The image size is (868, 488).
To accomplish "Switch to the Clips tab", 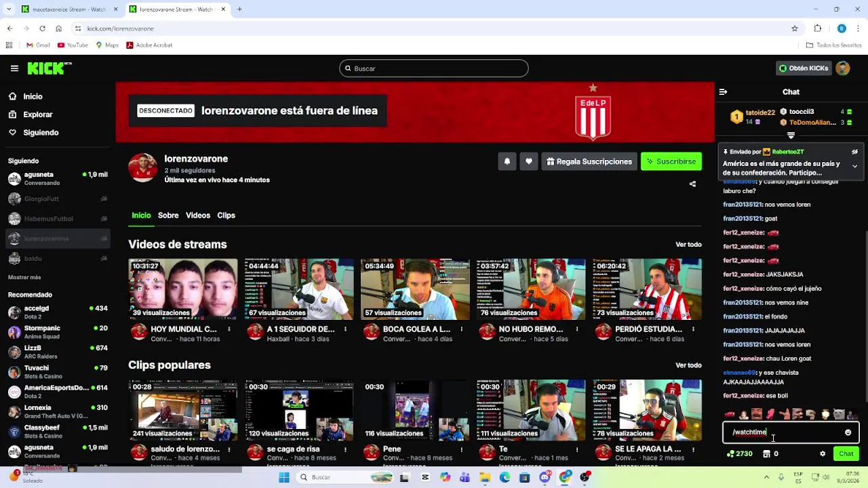I will [226, 216].
